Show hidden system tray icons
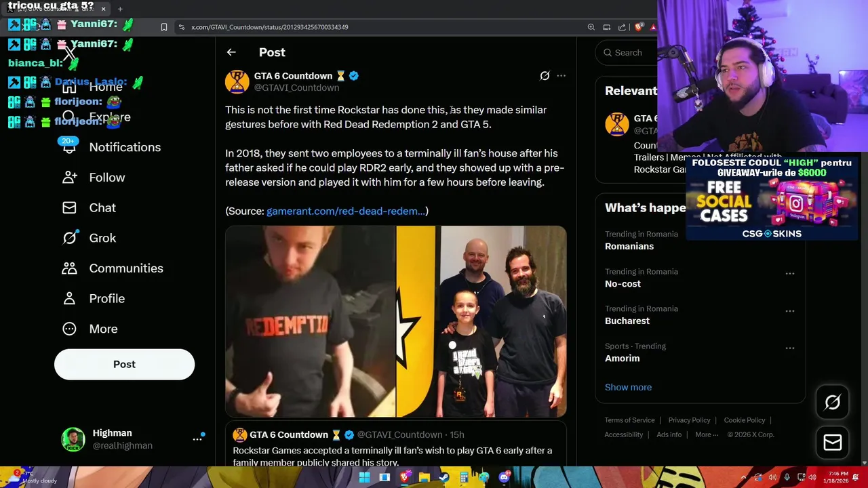This screenshot has height=488, width=868. (743, 477)
